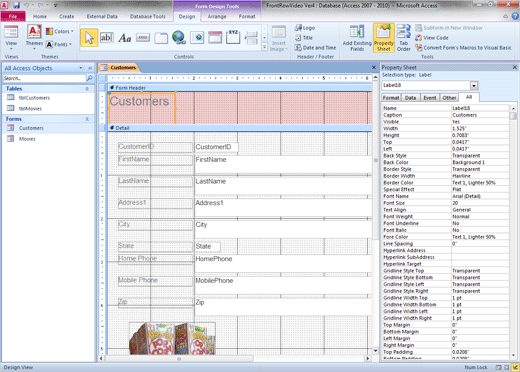Switch to Database Tools tab
520x372 pixels.
(147, 16)
